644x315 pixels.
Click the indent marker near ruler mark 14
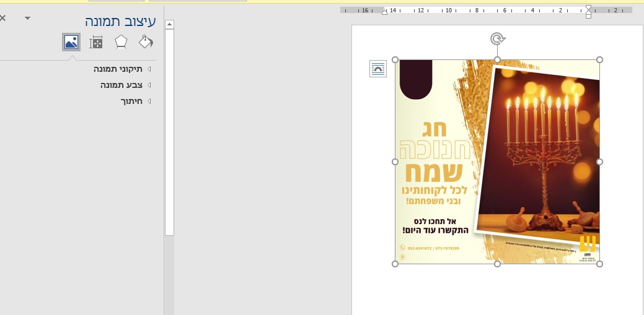[x=384, y=12]
